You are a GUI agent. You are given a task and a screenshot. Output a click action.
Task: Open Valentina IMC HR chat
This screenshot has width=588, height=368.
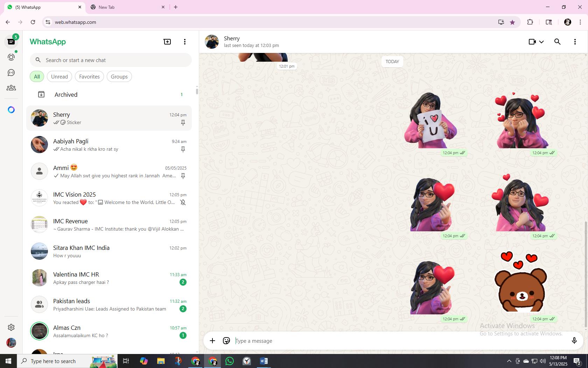tap(109, 278)
